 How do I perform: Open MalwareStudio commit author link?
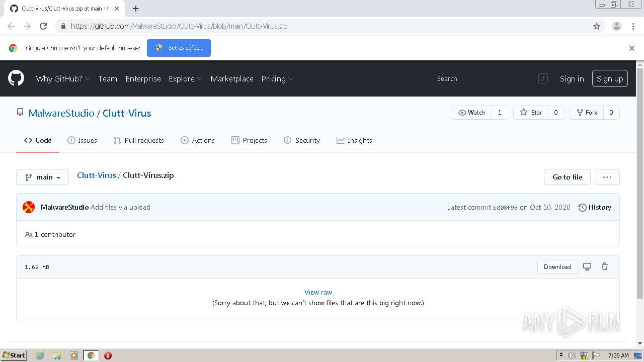pos(64,207)
